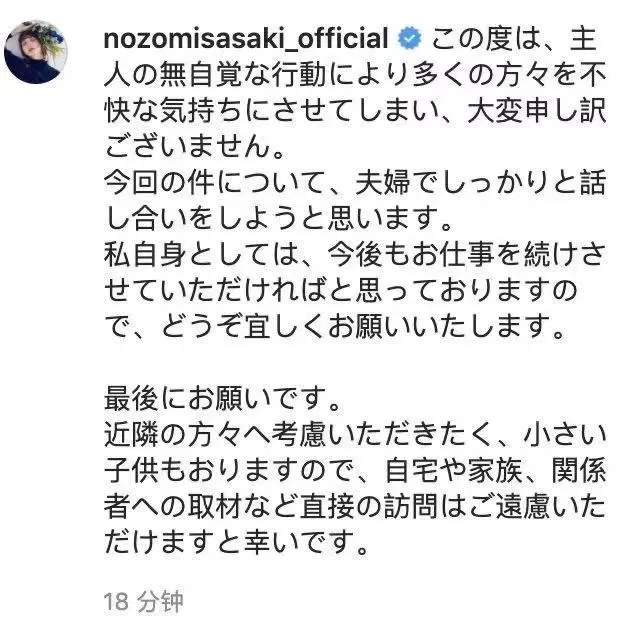
Task: Click the line starting 者への取材など
Action: [355, 507]
